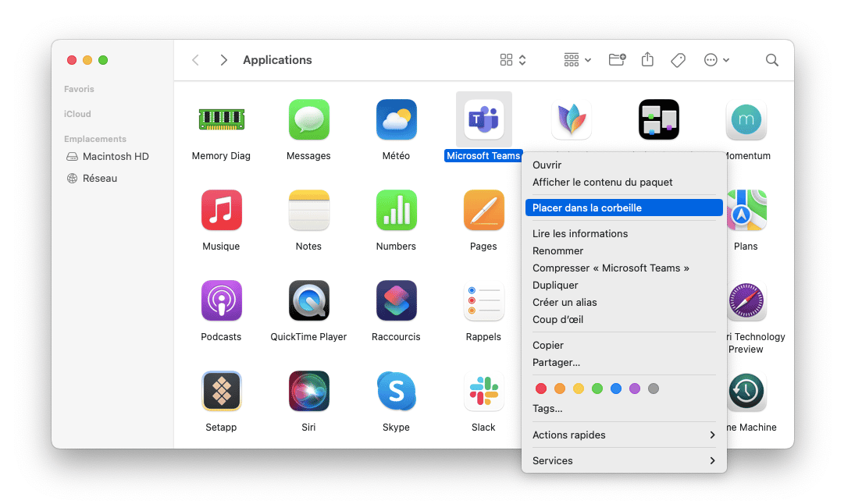This screenshot has height=504, width=862.
Task: Select the Time Machine app icon
Action: (746, 391)
